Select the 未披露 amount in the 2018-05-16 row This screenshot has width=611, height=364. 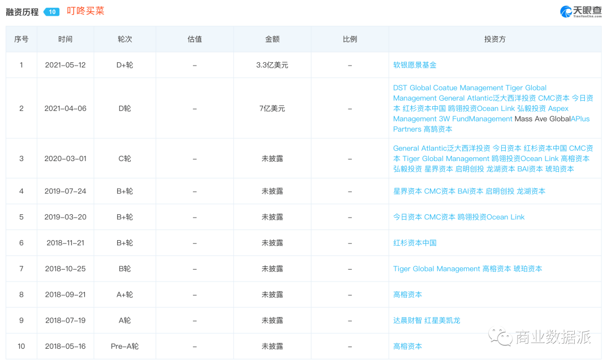coord(272,346)
